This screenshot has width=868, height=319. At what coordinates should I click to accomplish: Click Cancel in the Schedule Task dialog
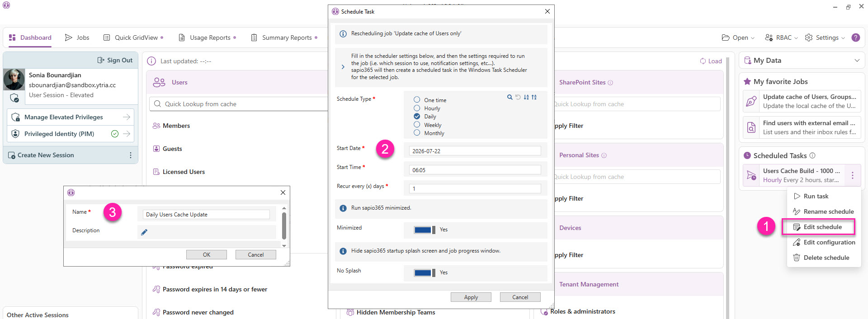coord(520,297)
